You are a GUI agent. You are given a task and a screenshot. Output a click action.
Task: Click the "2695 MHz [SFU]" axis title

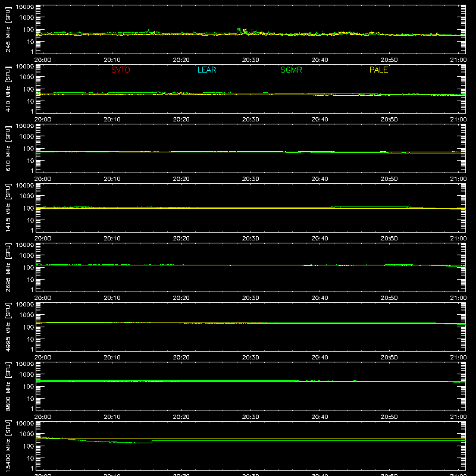8,267
